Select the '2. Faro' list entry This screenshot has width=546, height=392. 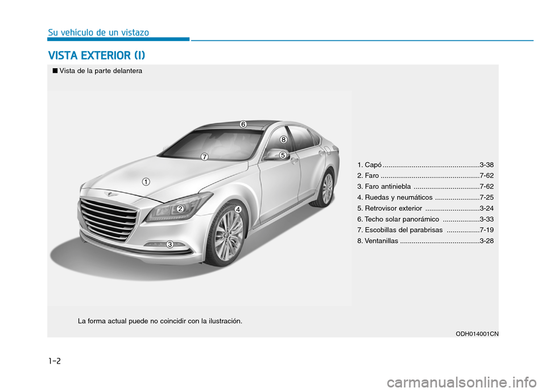pyautogui.click(x=425, y=175)
